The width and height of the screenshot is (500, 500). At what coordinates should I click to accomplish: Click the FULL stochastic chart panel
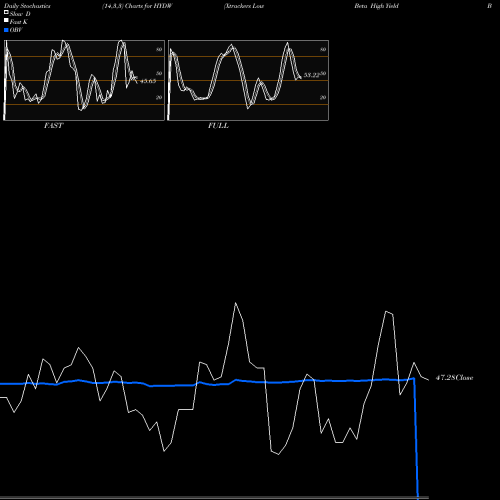(x=248, y=80)
